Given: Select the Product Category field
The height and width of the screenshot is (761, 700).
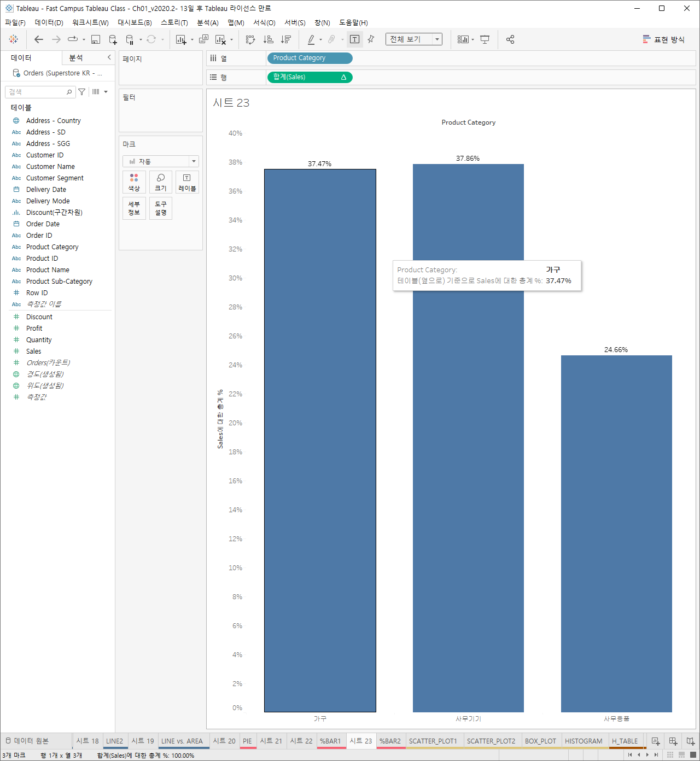Looking at the screenshot, I should point(52,247).
